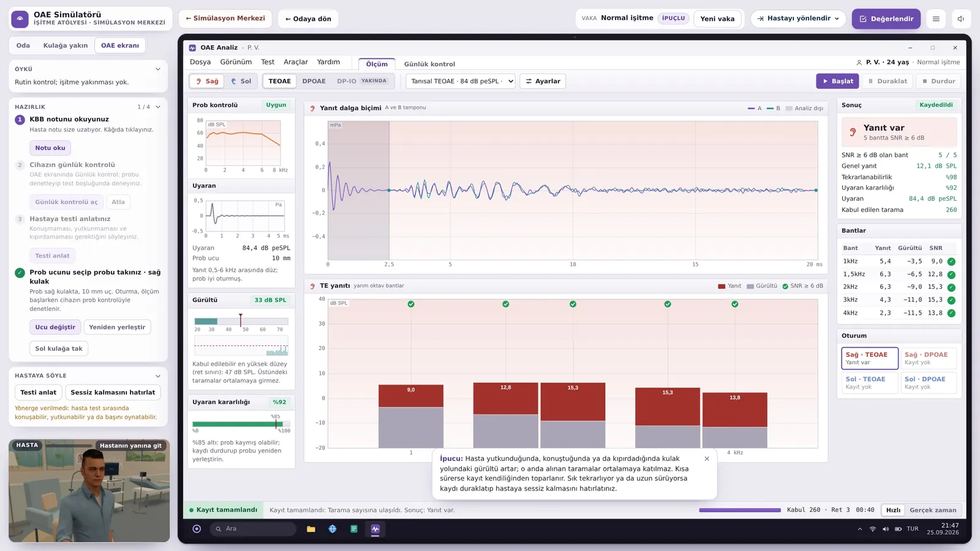Select the Sol · TEOAE session card

click(x=870, y=383)
